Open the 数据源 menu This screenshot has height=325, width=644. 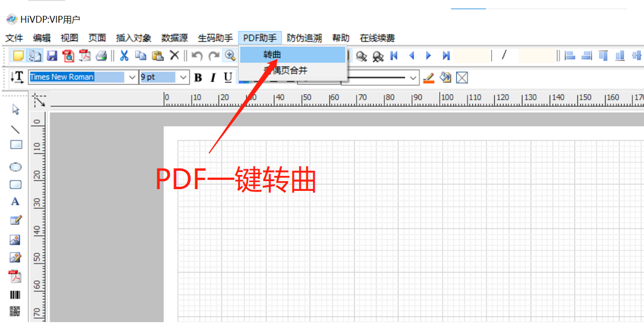174,38
